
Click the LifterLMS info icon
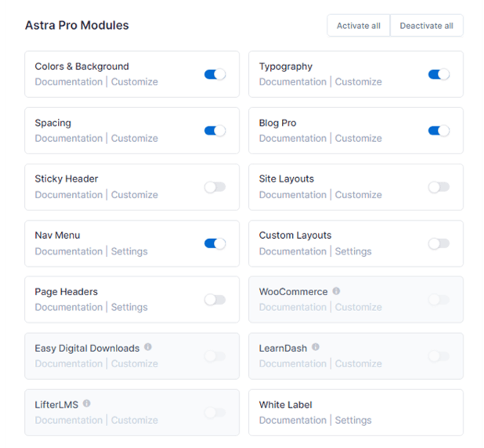(x=87, y=403)
